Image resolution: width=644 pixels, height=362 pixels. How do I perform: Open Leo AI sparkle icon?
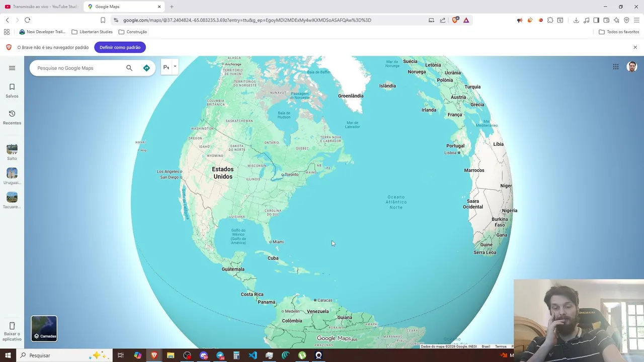coord(616,20)
